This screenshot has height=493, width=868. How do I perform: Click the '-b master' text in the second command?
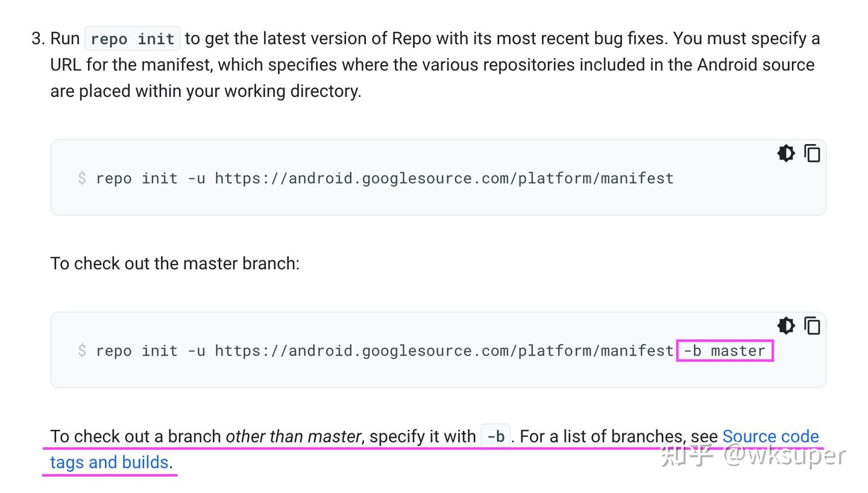pyautogui.click(x=725, y=351)
